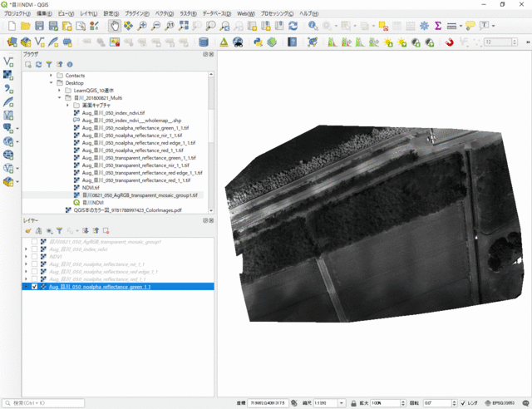Expand the NDVI layer entry
Image resolution: width=532 pixels, height=409 pixels.
pyautogui.click(x=26, y=257)
